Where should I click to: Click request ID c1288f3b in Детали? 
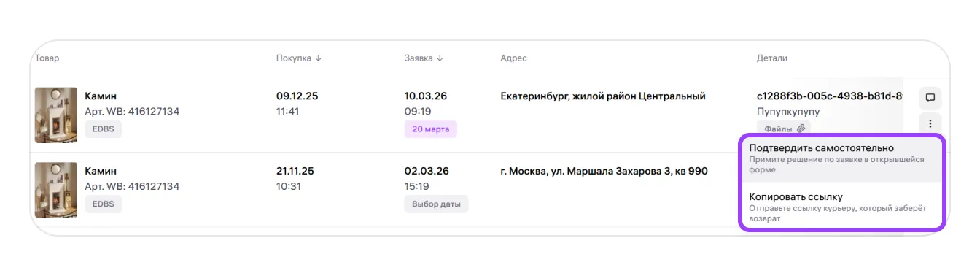click(830, 96)
